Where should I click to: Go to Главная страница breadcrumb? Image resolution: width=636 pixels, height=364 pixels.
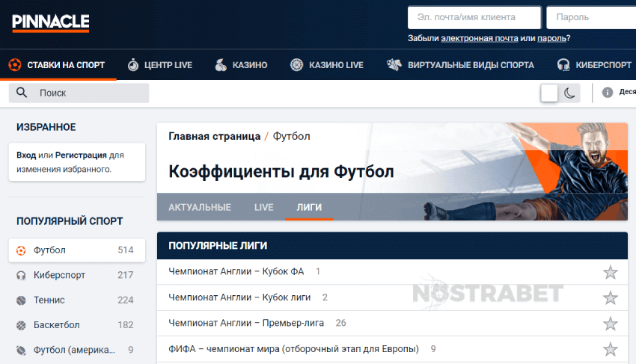point(214,136)
